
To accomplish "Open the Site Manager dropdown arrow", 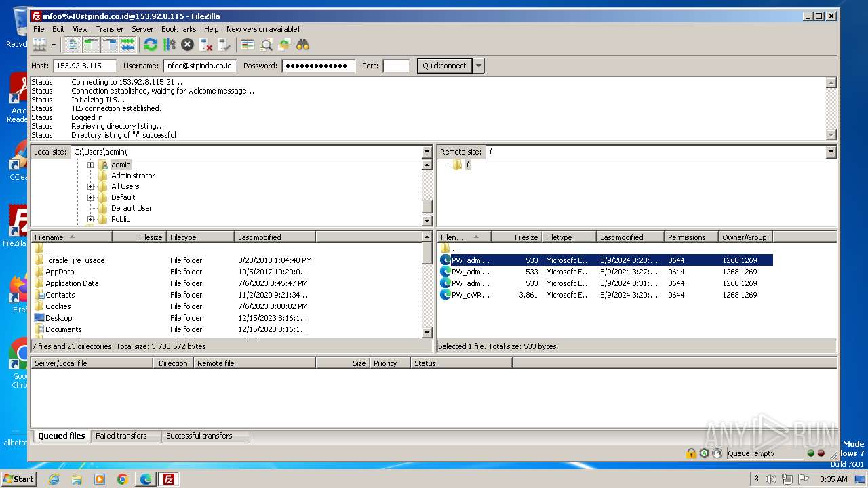I will (54, 45).
